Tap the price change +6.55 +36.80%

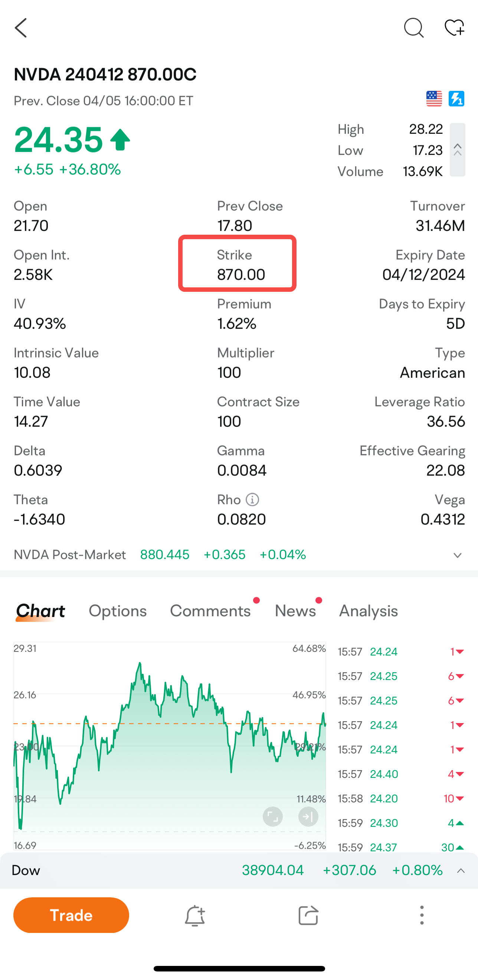point(68,169)
